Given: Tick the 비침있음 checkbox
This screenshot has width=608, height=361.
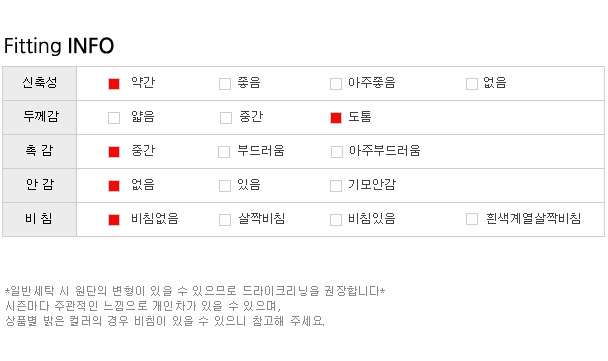Looking at the screenshot, I should [336, 220].
